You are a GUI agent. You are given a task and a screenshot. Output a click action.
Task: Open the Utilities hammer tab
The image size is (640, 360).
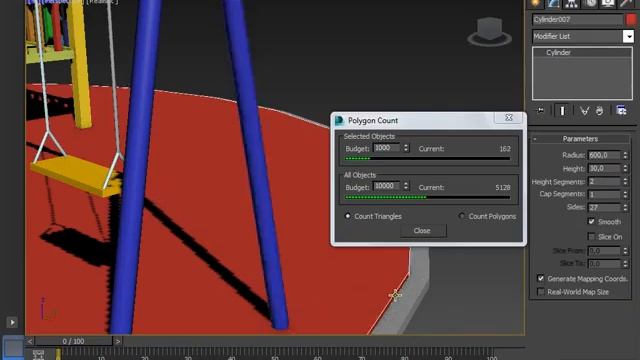[626, 3]
